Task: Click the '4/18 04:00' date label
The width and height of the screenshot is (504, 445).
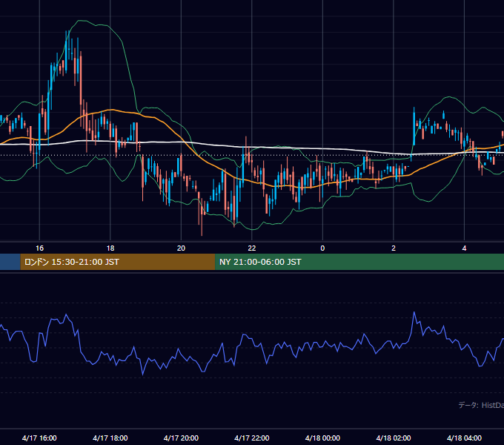Action: click(464, 438)
